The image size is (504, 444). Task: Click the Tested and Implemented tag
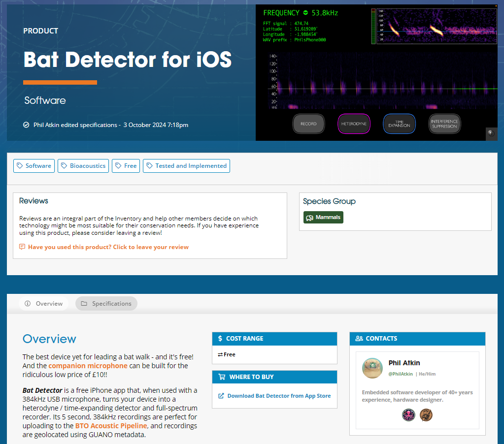pyautogui.click(x=186, y=166)
